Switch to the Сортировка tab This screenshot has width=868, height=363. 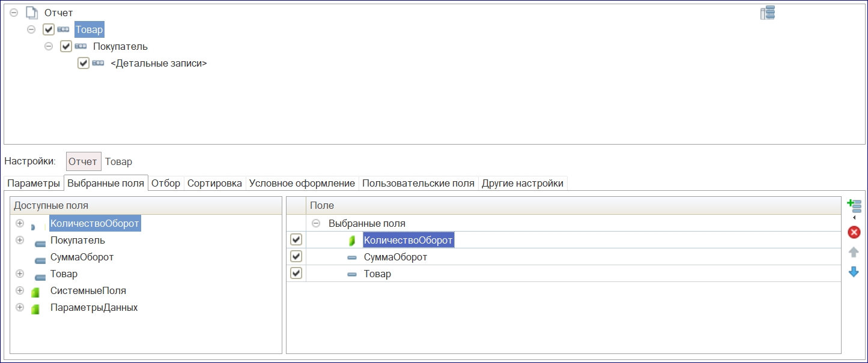pos(214,183)
